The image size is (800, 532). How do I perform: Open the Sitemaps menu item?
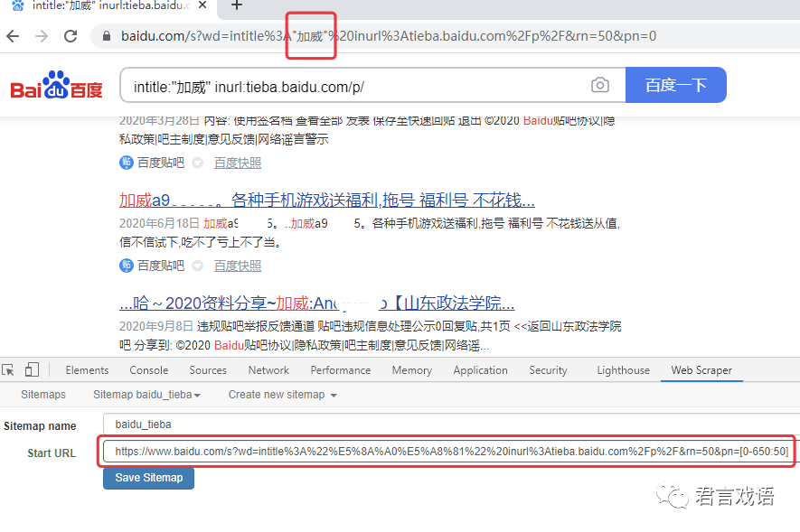43,395
